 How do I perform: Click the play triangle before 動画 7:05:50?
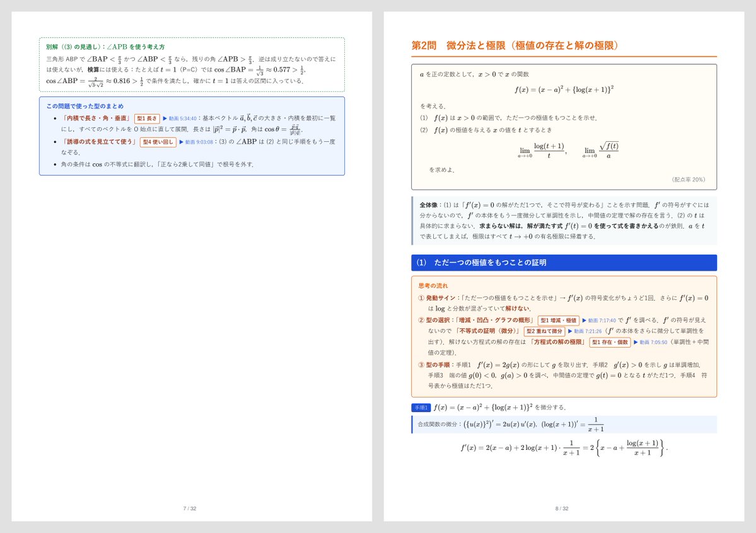636,343
